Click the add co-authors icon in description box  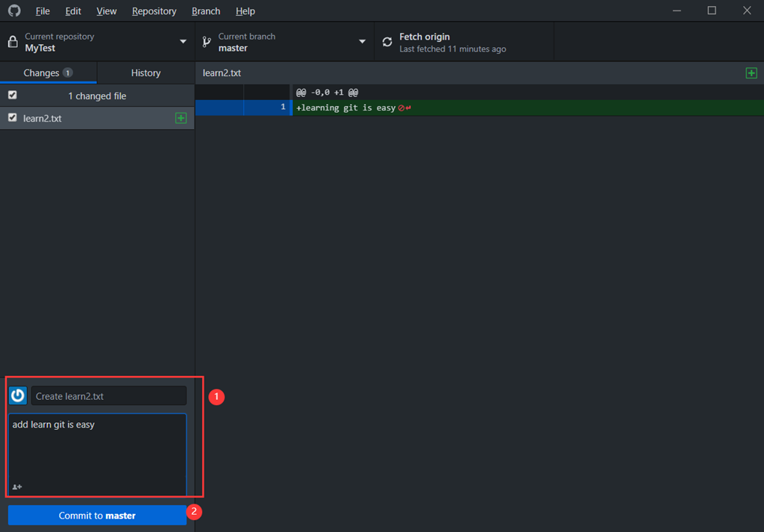click(x=17, y=487)
